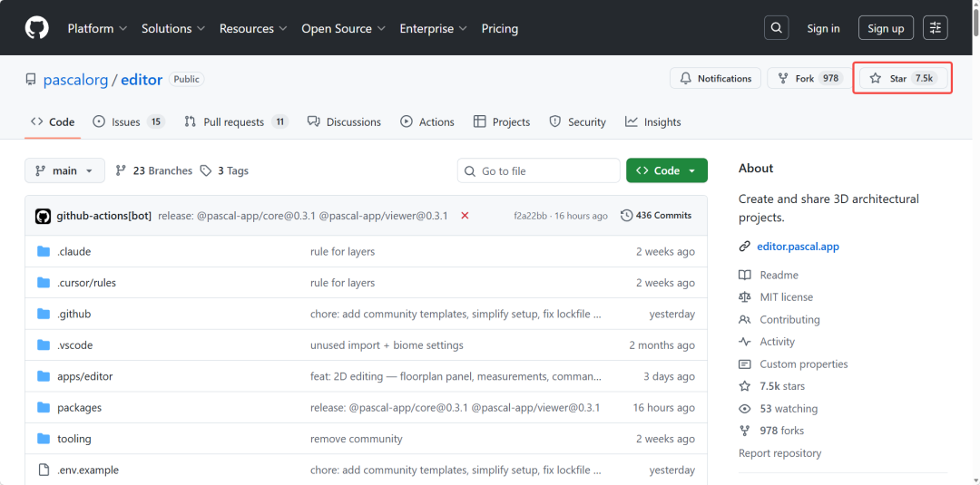Open the editor repository name link

[x=142, y=80]
